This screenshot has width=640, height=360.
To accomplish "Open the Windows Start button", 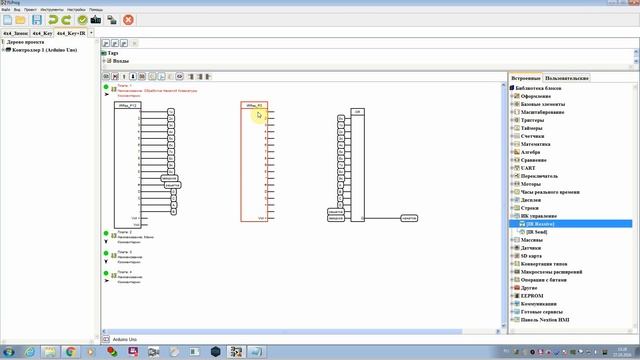I will pos(9,352).
